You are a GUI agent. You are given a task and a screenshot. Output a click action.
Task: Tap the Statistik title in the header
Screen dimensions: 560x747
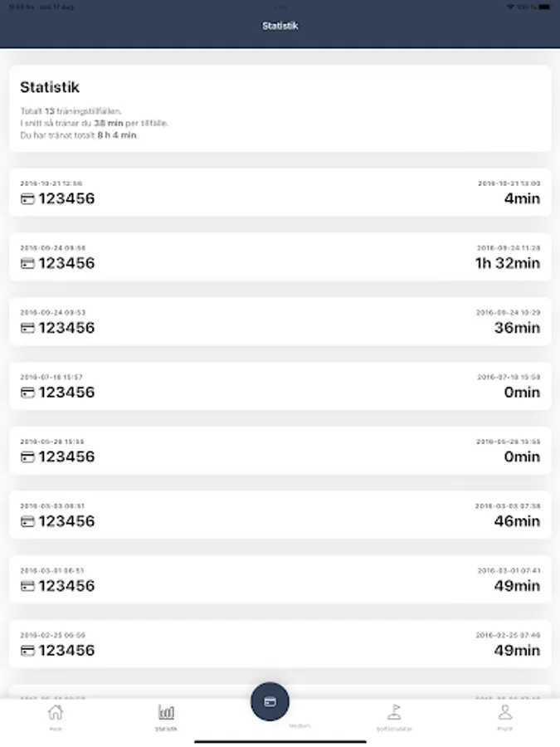click(x=280, y=26)
